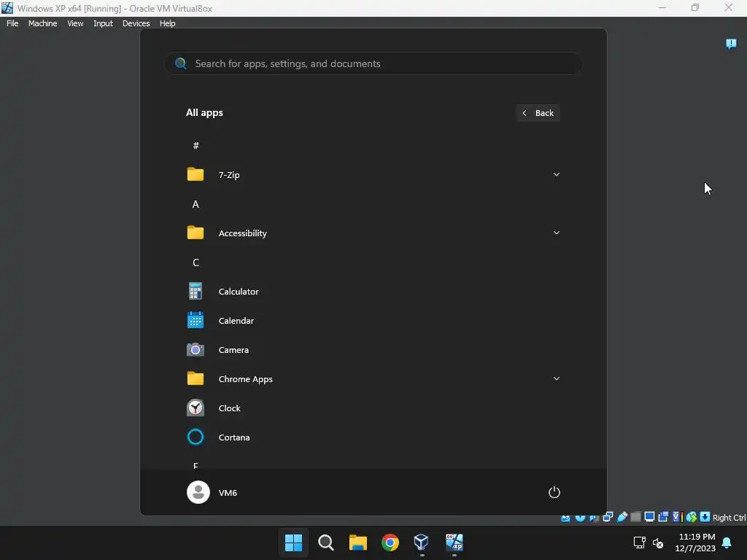Click the VirtualBox shared folders status icon
Screen dimensions: 747x560
635,517
